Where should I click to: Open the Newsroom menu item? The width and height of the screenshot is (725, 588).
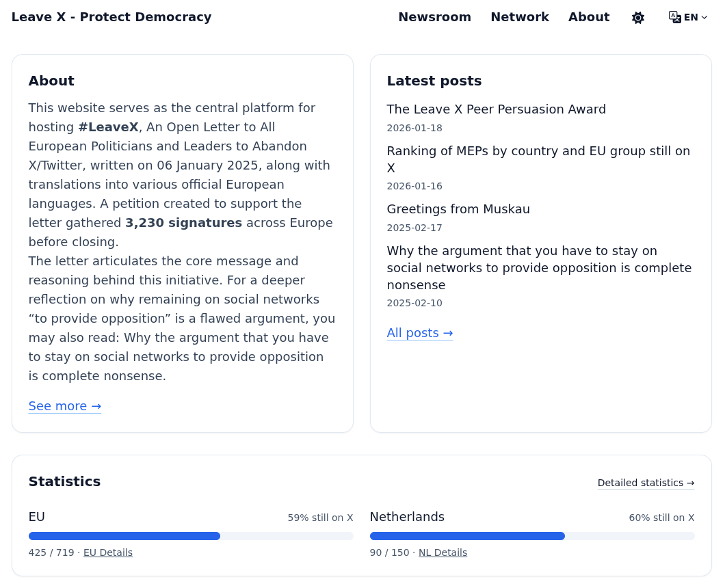(434, 17)
